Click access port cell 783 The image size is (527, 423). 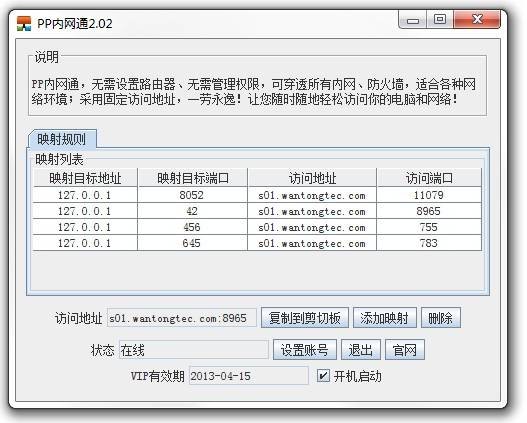click(429, 243)
